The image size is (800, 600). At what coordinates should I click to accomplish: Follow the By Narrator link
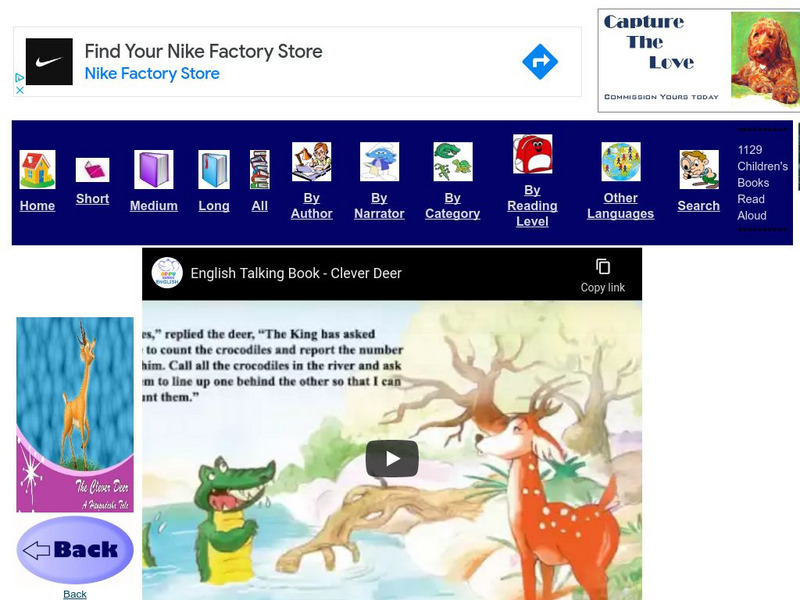(x=379, y=206)
